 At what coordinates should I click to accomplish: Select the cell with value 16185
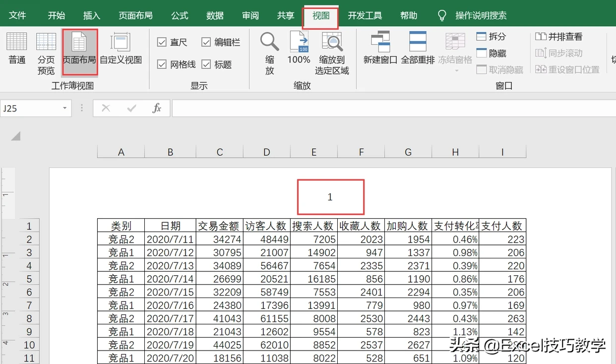pos(314,279)
